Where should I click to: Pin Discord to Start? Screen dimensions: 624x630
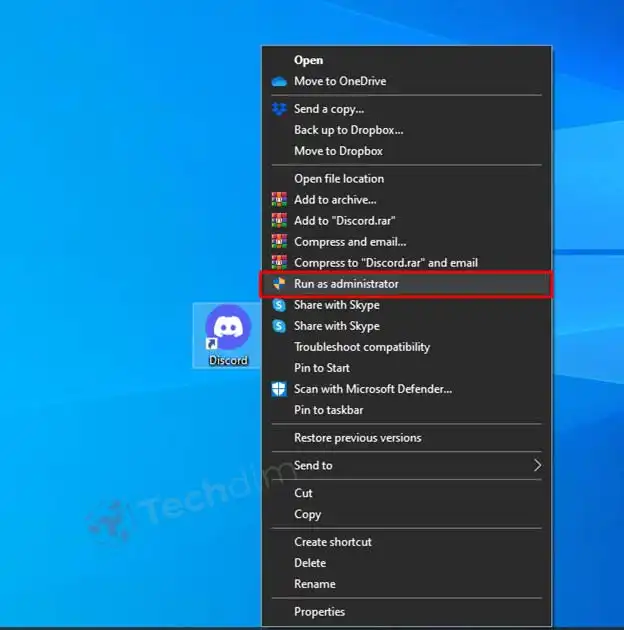[x=321, y=368]
